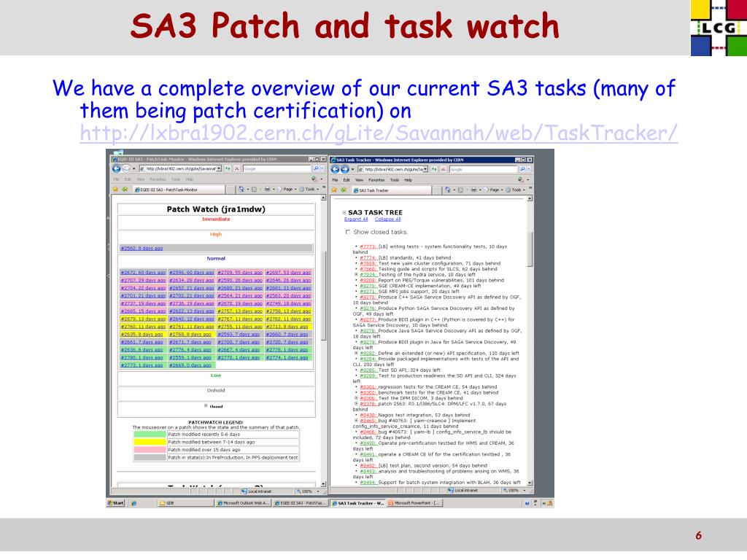
Task: Click search magnifier in PatchTask-Monitor window
Action: tap(316, 168)
